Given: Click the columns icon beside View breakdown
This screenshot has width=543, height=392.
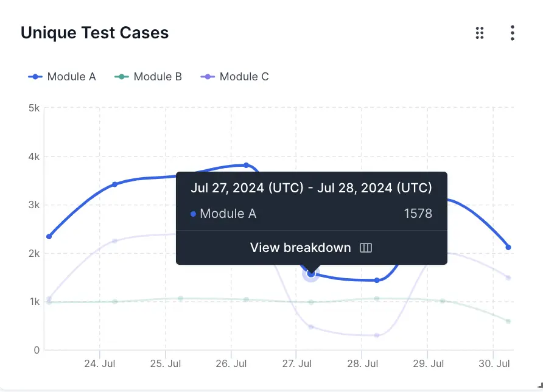Looking at the screenshot, I should point(366,248).
